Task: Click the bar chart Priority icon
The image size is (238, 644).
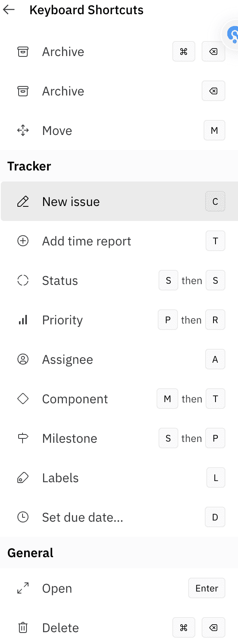Action: click(23, 320)
